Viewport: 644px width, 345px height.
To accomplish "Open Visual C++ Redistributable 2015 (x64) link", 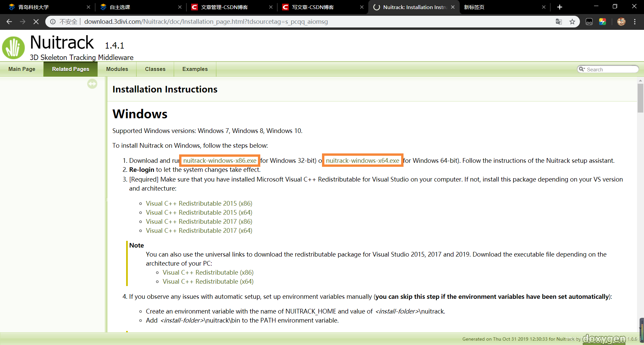I will point(199,212).
